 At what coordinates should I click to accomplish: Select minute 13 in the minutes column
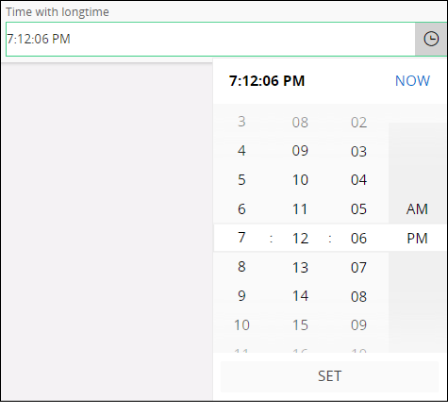tap(300, 267)
